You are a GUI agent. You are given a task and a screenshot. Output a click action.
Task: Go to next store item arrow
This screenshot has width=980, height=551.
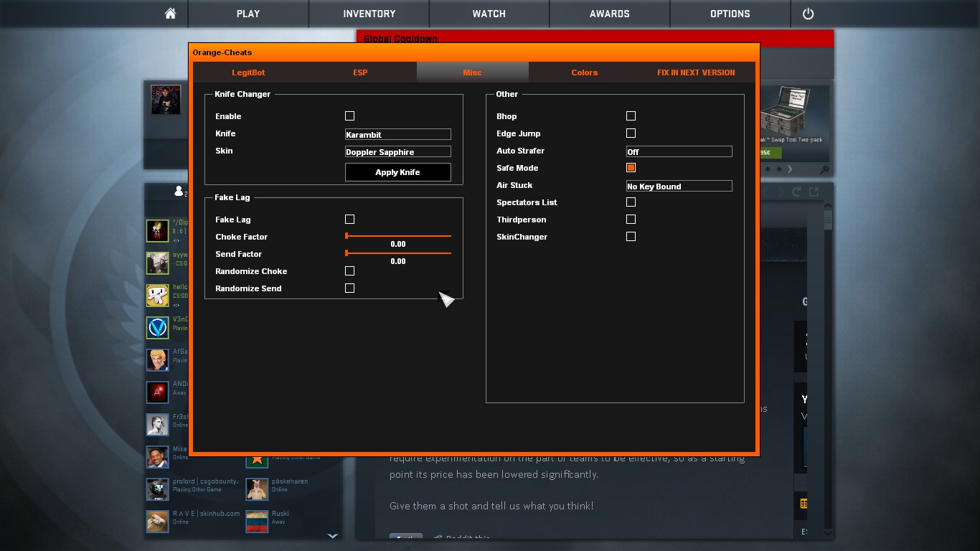(x=790, y=169)
